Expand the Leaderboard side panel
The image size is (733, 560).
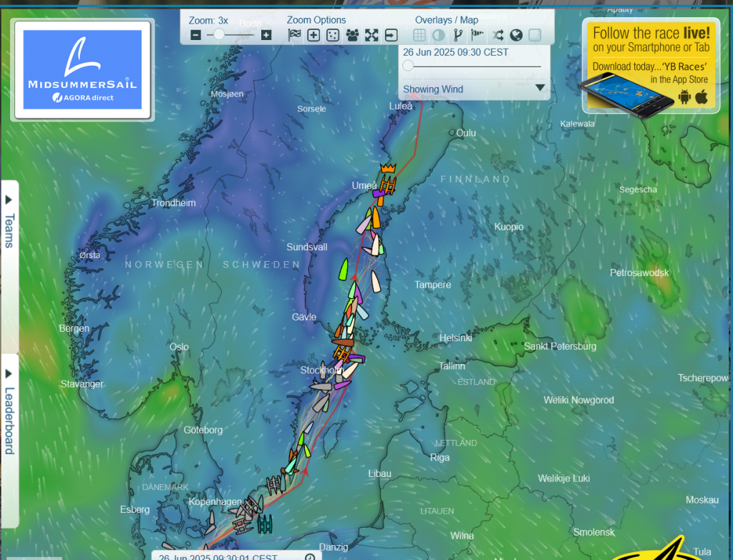coord(10,413)
